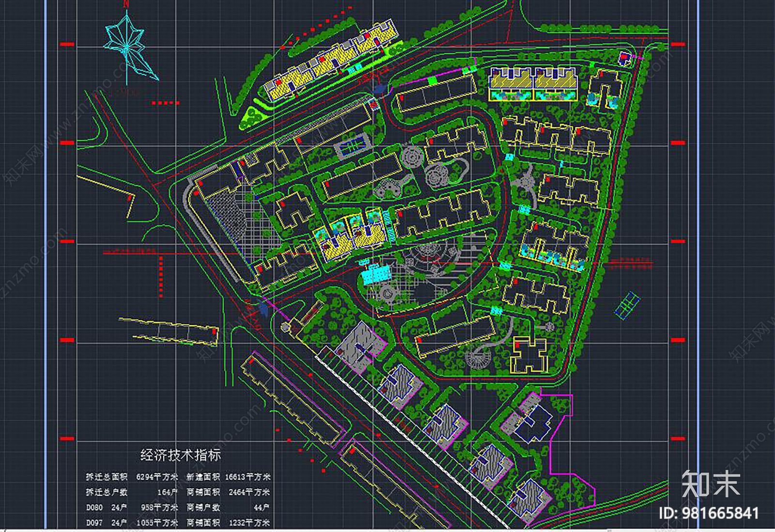The height and width of the screenshot is (532, 775).
Task: Select the yellow cross-shaped building outline
Action: 530,354
